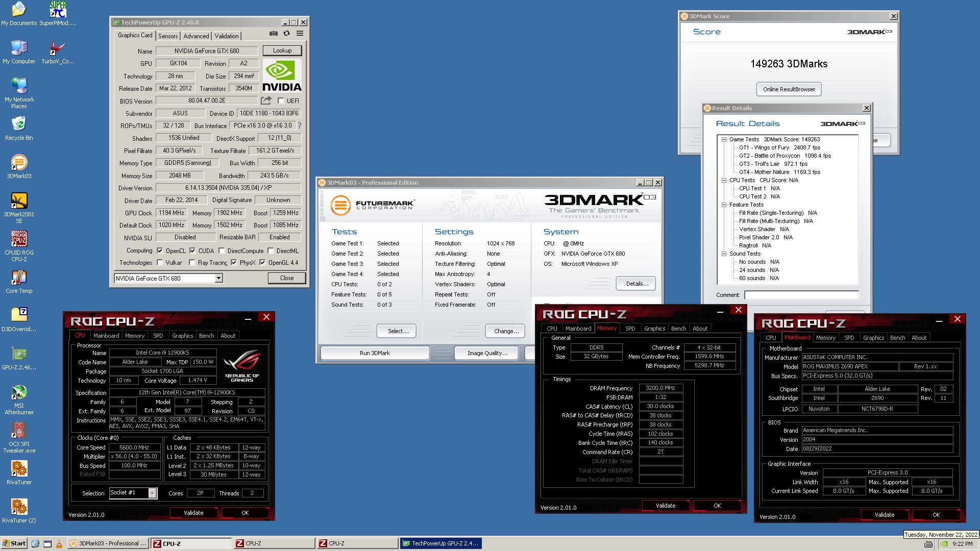Click Internet Explorer quick launch icon
Screen dimensions: 980x551
(35, 544)
